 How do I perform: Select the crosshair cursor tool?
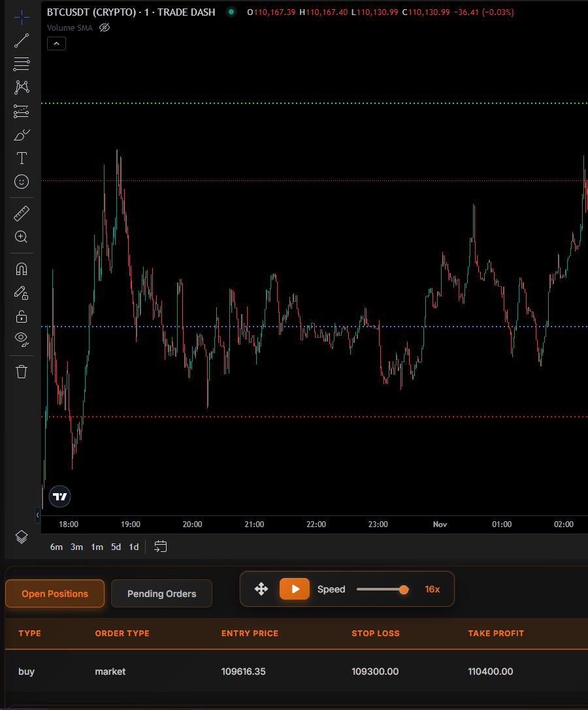pos(22,18)
